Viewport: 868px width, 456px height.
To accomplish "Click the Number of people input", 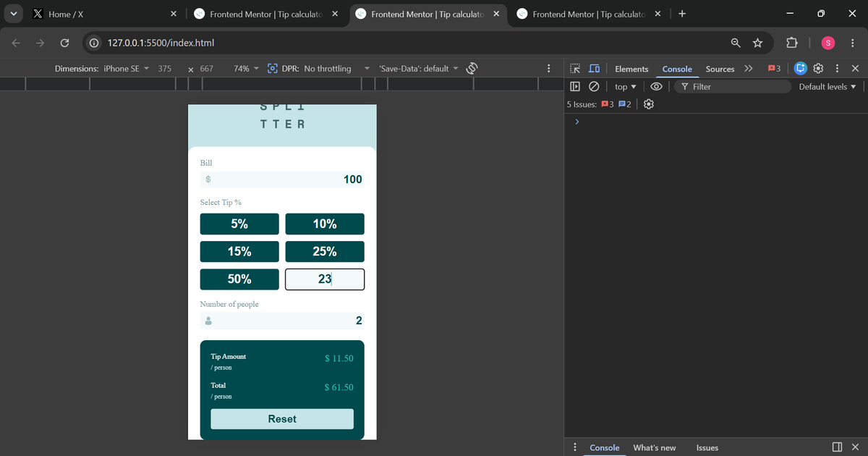I will pyautogui.click(x=282, y=321).
